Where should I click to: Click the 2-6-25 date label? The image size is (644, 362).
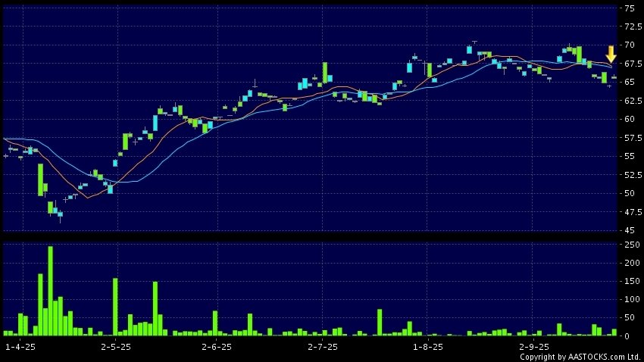point(217,347)
